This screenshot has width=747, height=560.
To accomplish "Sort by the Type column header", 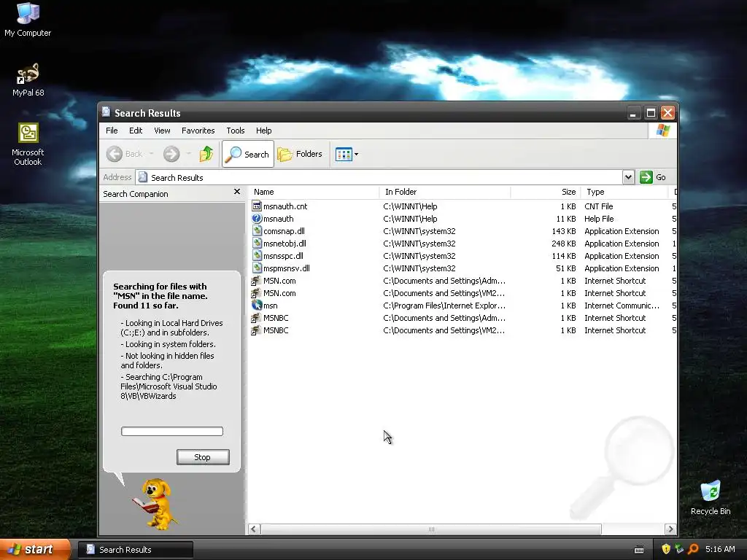I will pos(624,192).
